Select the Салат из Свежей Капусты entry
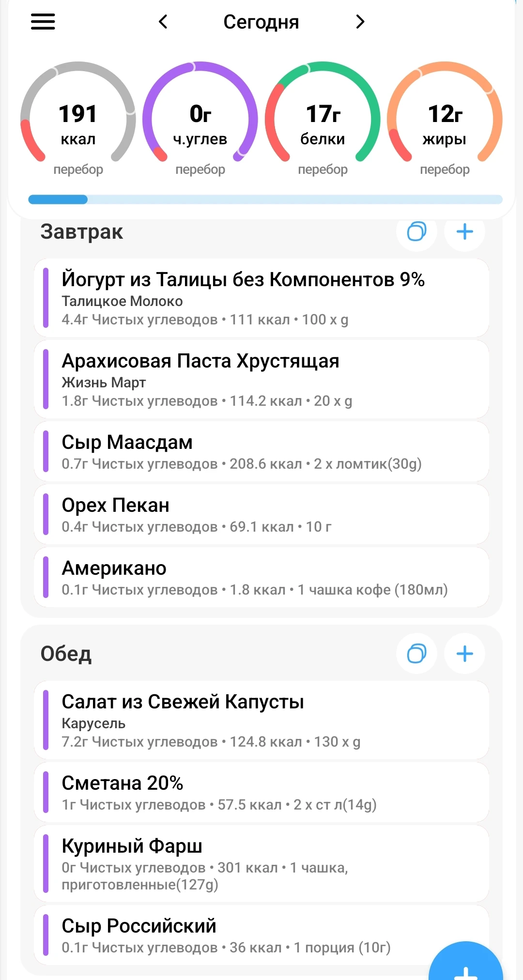Screen dimensions: 523x980 point(261,720)
